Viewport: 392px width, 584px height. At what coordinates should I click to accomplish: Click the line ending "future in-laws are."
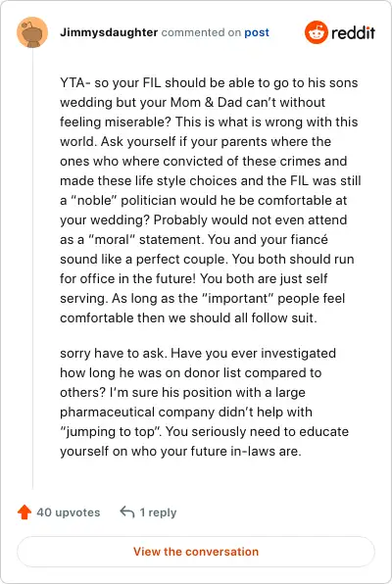point(180,451)
